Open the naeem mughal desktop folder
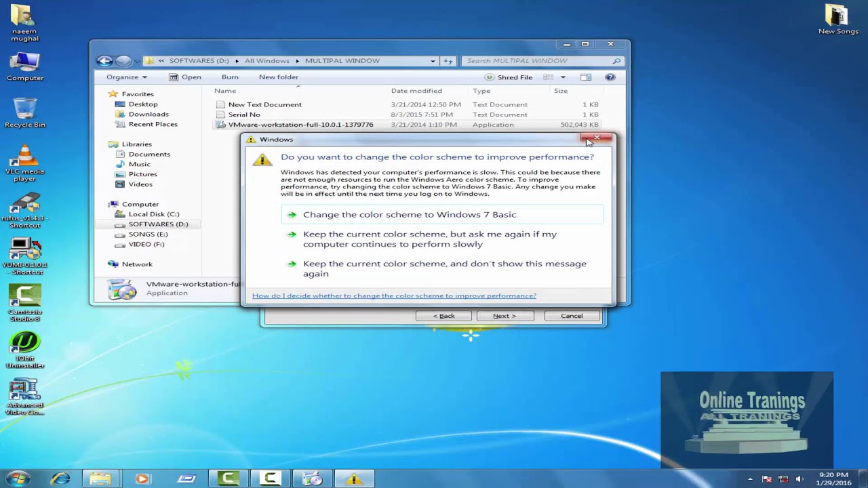This screenshot has width=868, height=488. coord(24,23)
